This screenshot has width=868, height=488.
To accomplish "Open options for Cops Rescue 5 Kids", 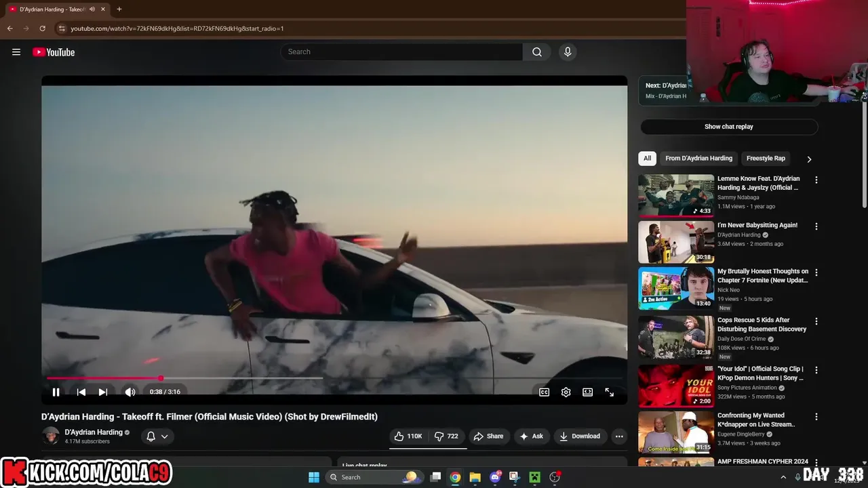I will 816,321.
